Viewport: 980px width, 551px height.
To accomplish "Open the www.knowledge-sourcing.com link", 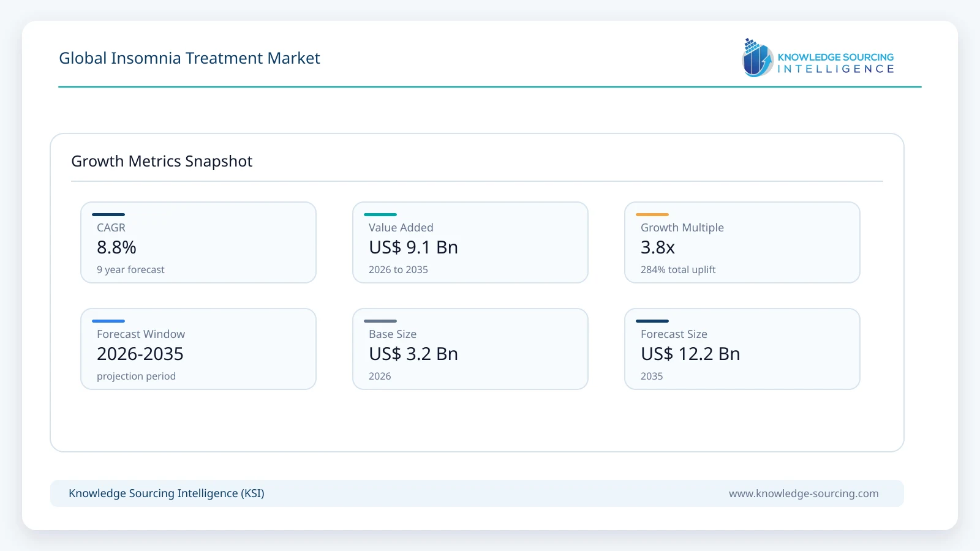I will tap(804, 493).
